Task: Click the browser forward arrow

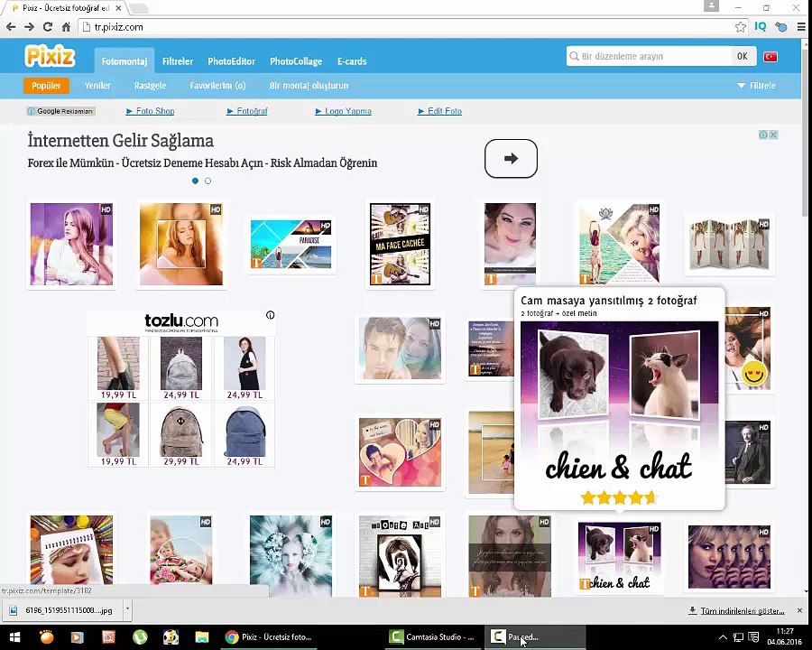Action: (x=29, y=27)
